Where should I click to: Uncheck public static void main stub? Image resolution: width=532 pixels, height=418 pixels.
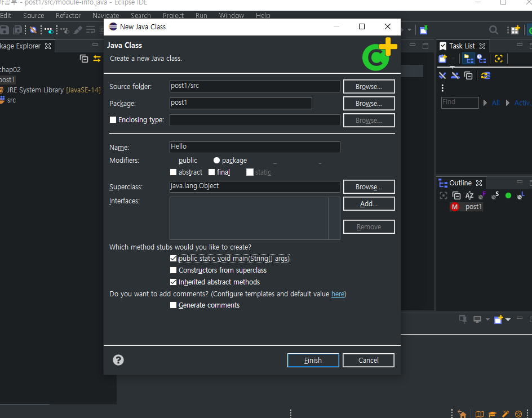(x=174, y=258)
